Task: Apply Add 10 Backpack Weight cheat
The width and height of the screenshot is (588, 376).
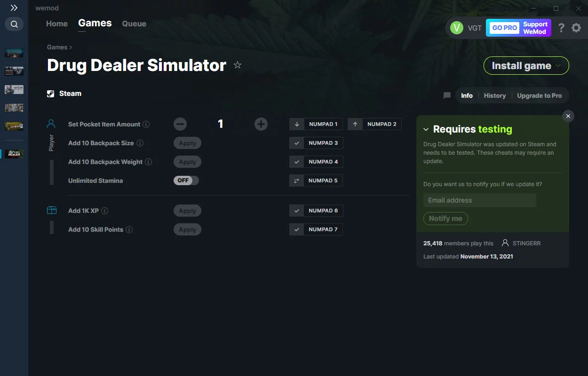Action: pyautogui.click(x=187, y=162)
